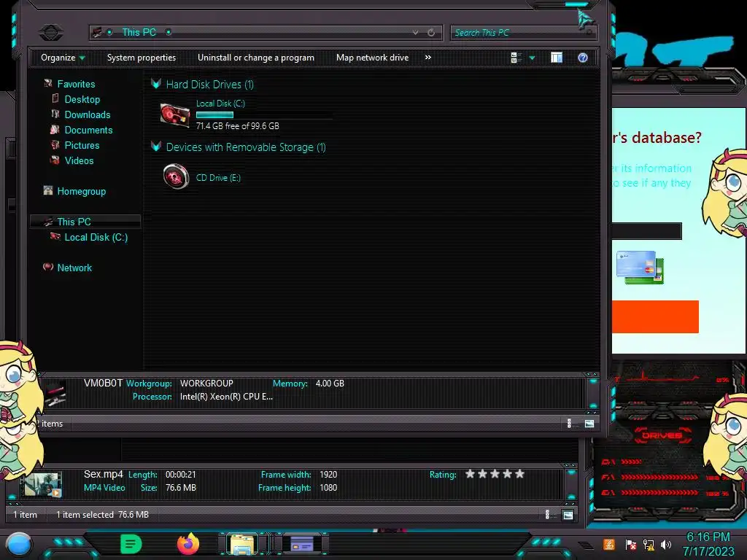Open Pictures in the sidebar
This screenshot has width=747, height=560.
click(x=82, y=145)
